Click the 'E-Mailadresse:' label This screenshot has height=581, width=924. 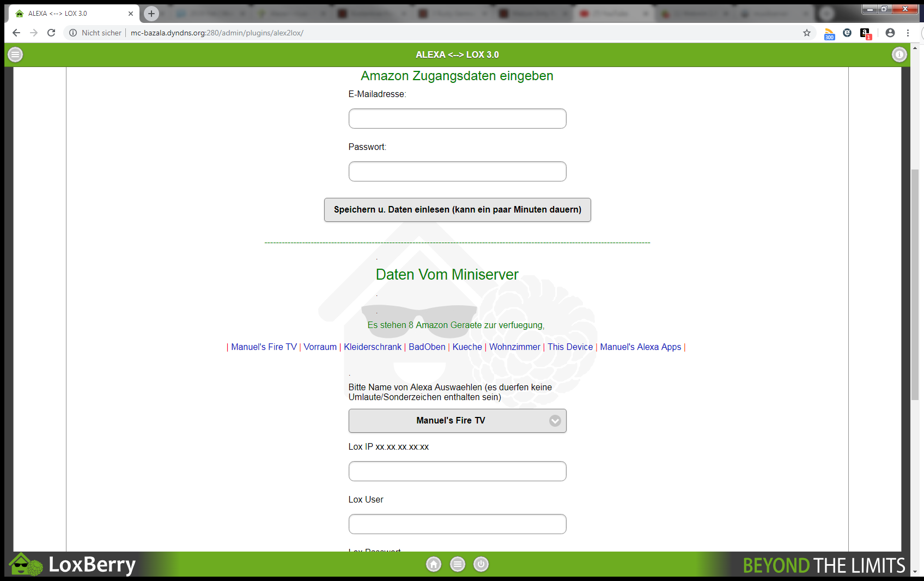pos(378,94)
